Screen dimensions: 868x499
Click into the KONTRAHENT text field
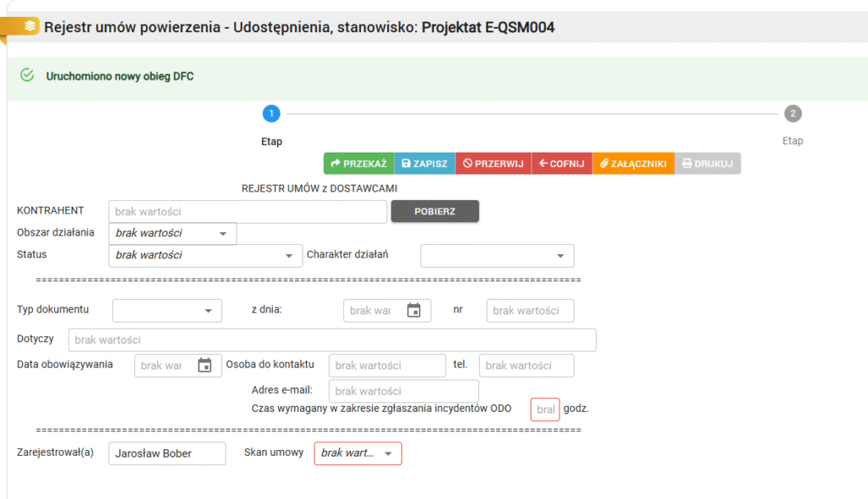pos(248,212)
